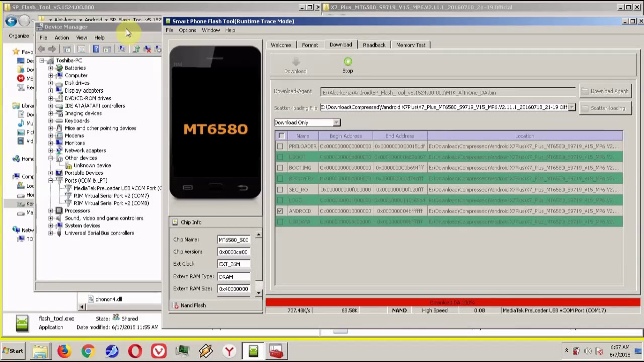Viewport: 644px width, 362px height.
Task: Open Google Chrome from the taskbar
Action: 88,351
